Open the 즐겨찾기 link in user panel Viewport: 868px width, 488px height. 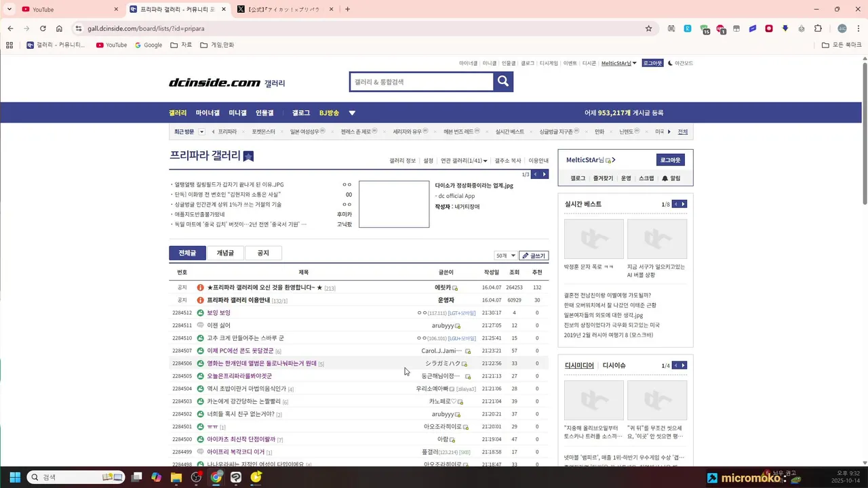(603, 178)
